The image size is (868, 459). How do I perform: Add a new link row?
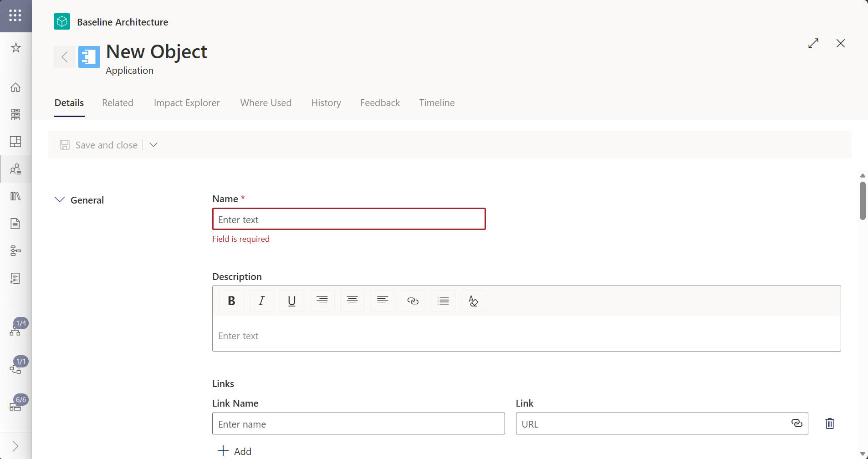(x=235, y=451)
